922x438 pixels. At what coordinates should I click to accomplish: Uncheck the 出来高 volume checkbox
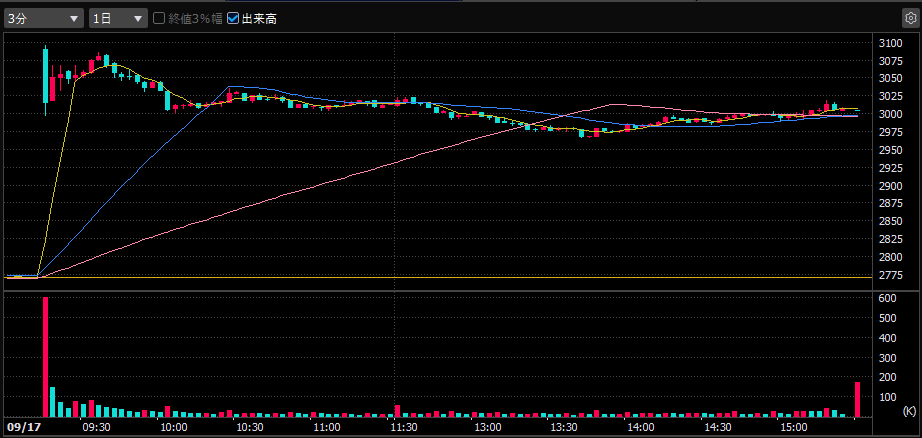tap(234, 18)
